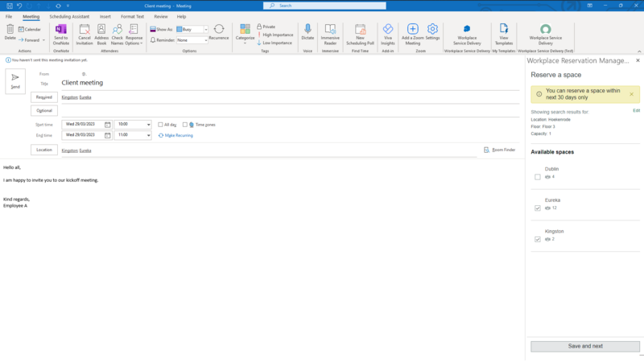Switch to Scheduling Assistant tab

(x=69, y=16)
